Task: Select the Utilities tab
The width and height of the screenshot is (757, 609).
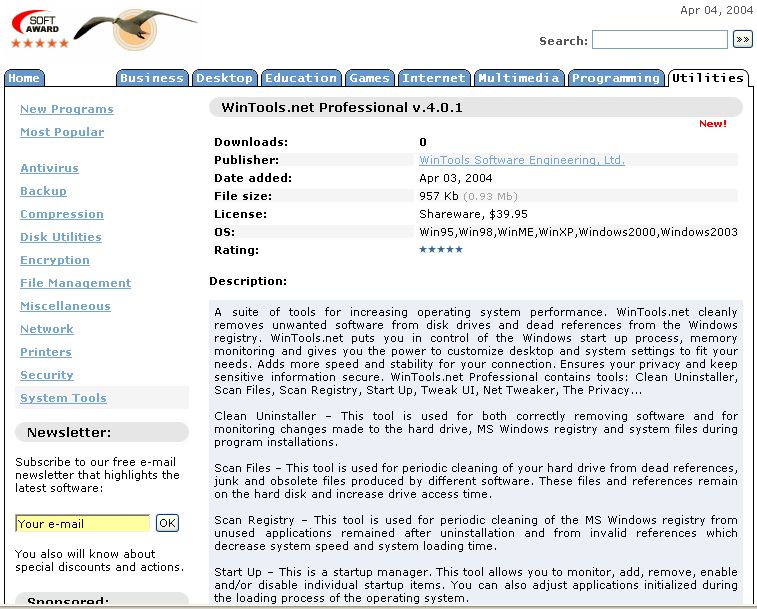Action: [x=708, y=78]
